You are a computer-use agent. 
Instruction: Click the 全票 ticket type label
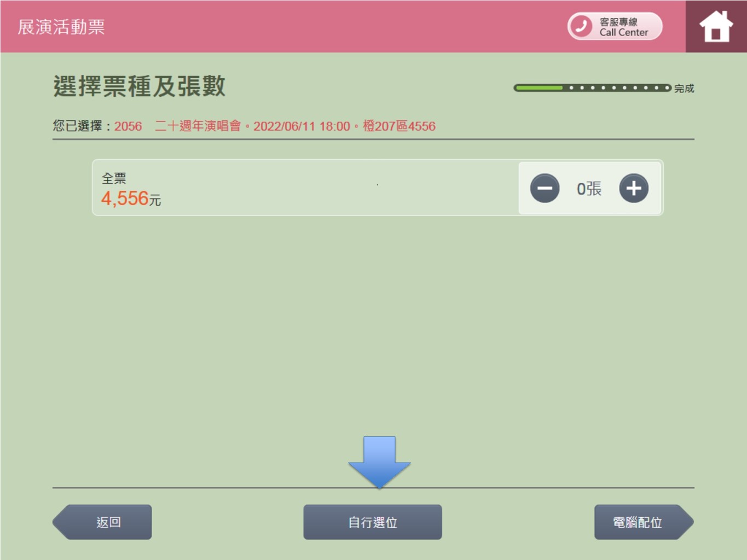point(114,178)
